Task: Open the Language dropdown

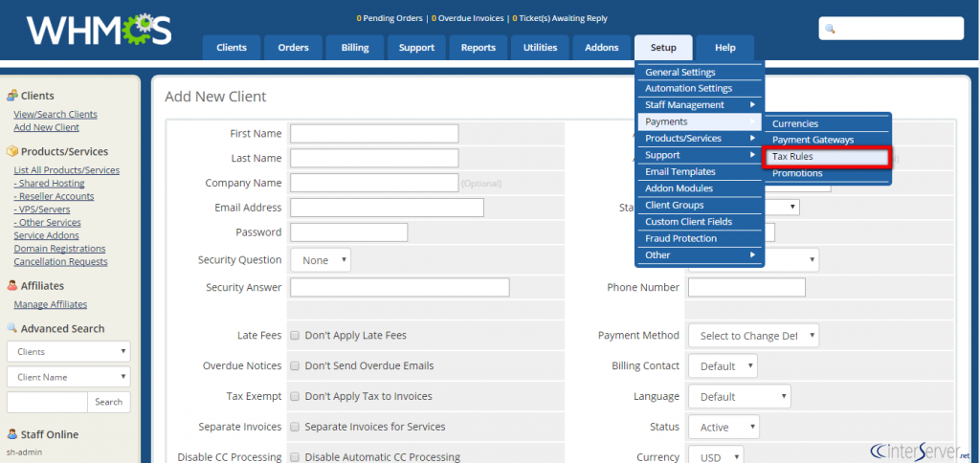Action: pyautogui.click(x=740, y=397)
